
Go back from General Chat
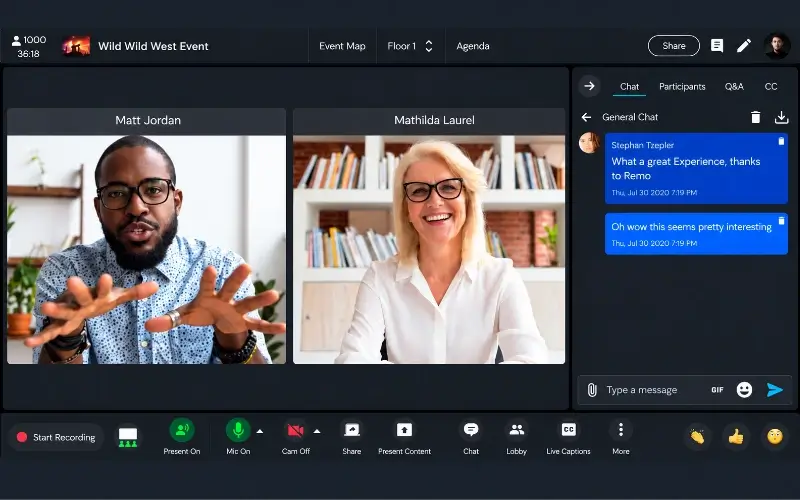(x=586, y=117)
